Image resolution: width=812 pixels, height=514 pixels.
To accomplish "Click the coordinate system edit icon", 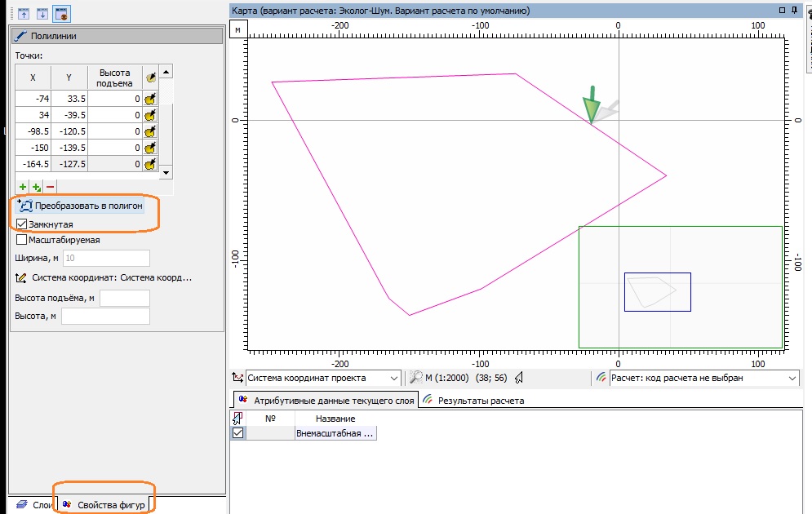I will 22,277.
